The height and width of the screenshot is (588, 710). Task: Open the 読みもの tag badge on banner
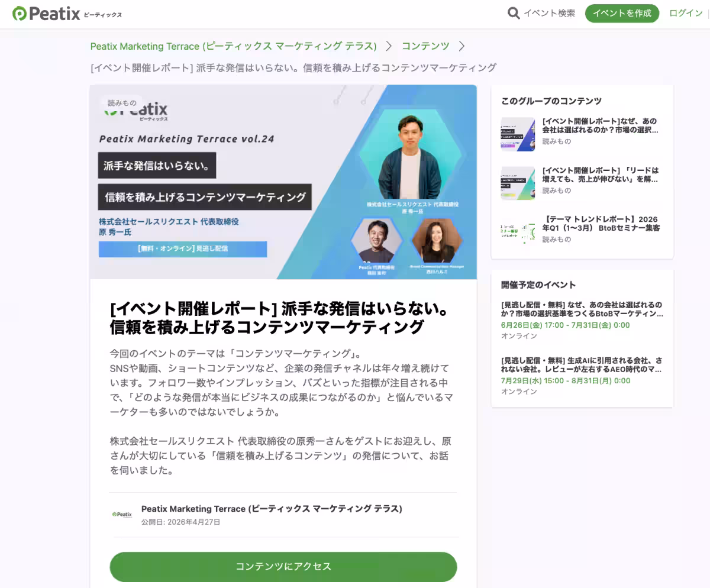(x=122, y=103)
